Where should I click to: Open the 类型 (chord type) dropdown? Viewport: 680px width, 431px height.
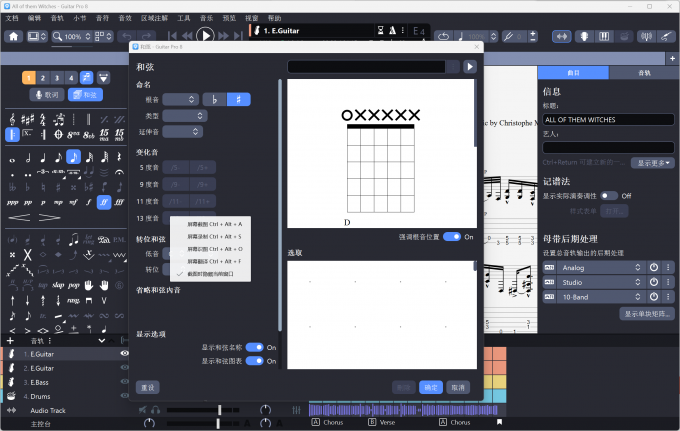pos(185,116)
